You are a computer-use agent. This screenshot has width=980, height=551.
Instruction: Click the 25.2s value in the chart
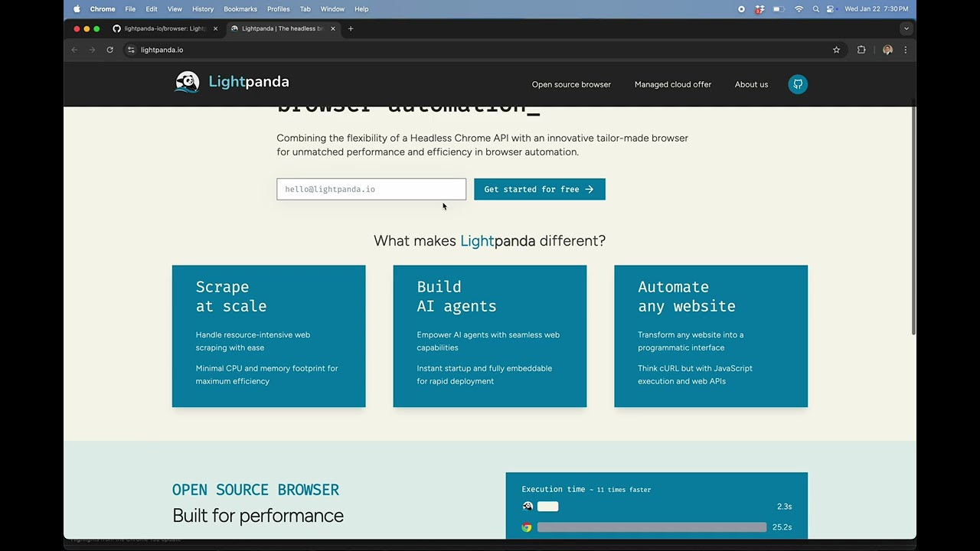[x=782, y=527]
